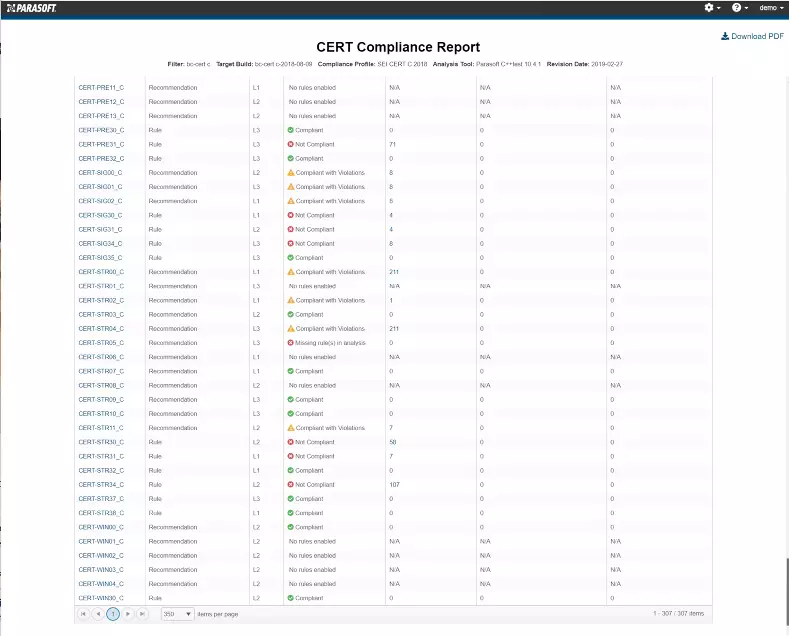
Task: Open the help question mark menu
Action: [x=739, y=8]
